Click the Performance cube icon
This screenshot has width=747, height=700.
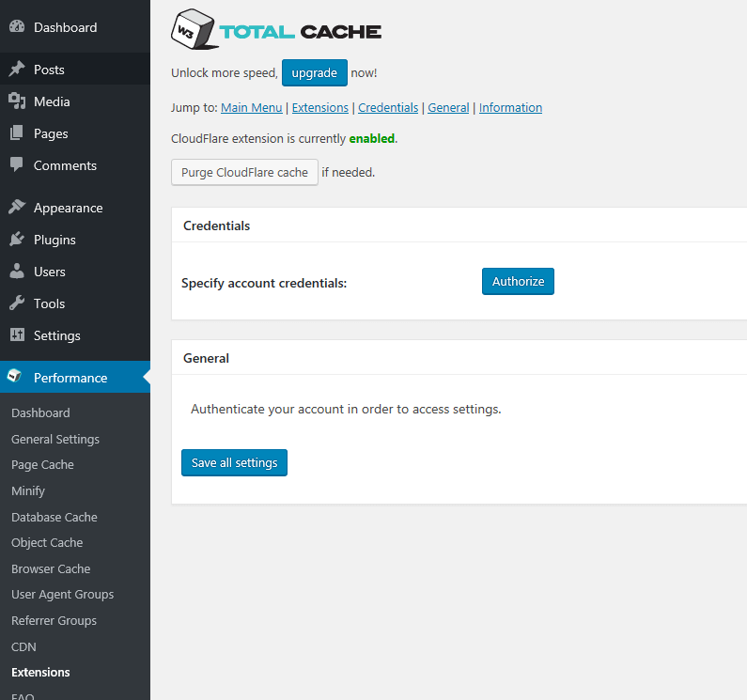15,377
